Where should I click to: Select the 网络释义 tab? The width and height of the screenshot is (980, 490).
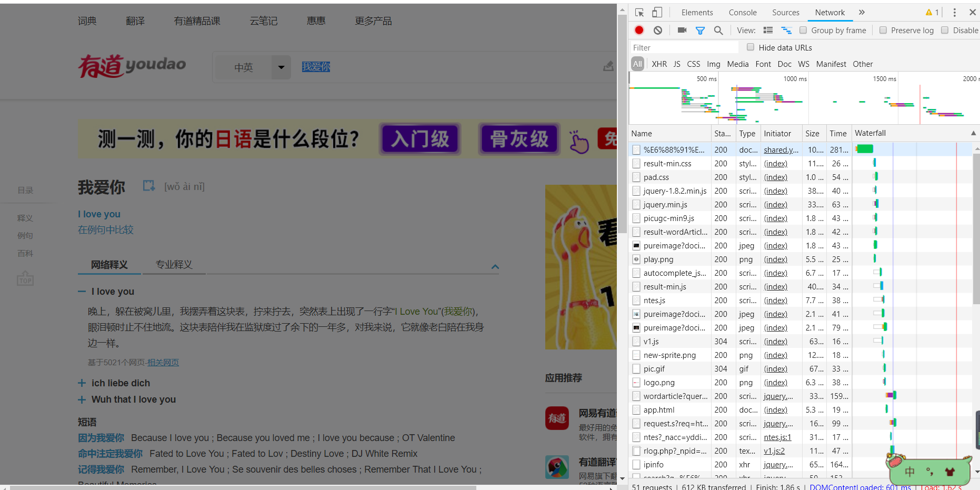[x=109, y=265]
